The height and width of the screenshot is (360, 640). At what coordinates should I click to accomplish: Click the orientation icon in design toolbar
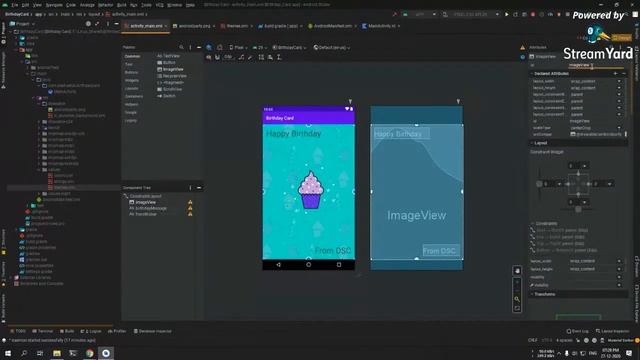[x=220, y=47]
